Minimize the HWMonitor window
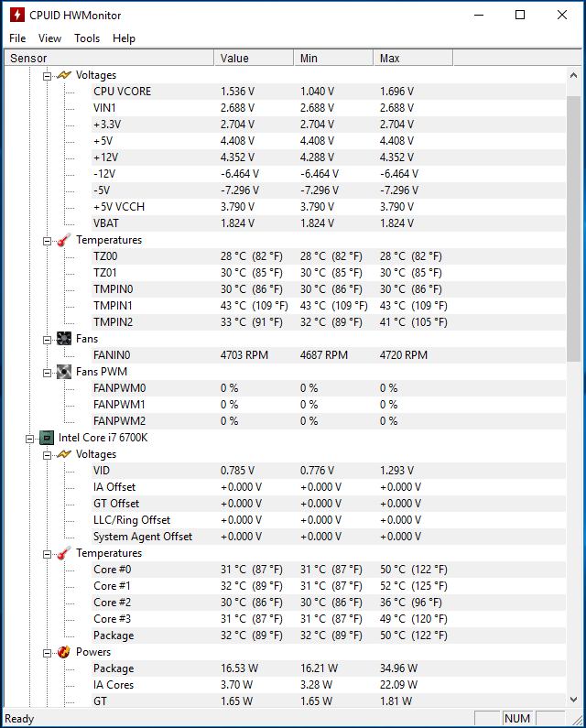 point(479,15)
